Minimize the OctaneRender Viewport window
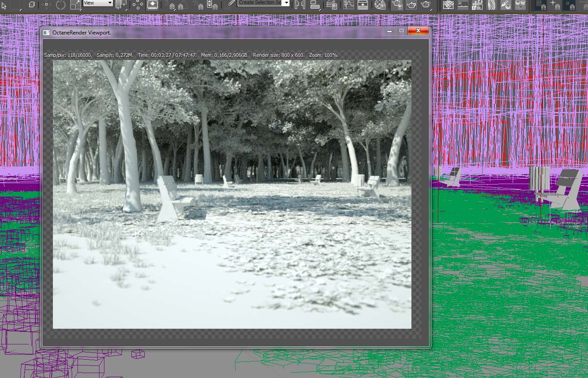The height and width of the screenshot is (378, 588). point(389,31)
